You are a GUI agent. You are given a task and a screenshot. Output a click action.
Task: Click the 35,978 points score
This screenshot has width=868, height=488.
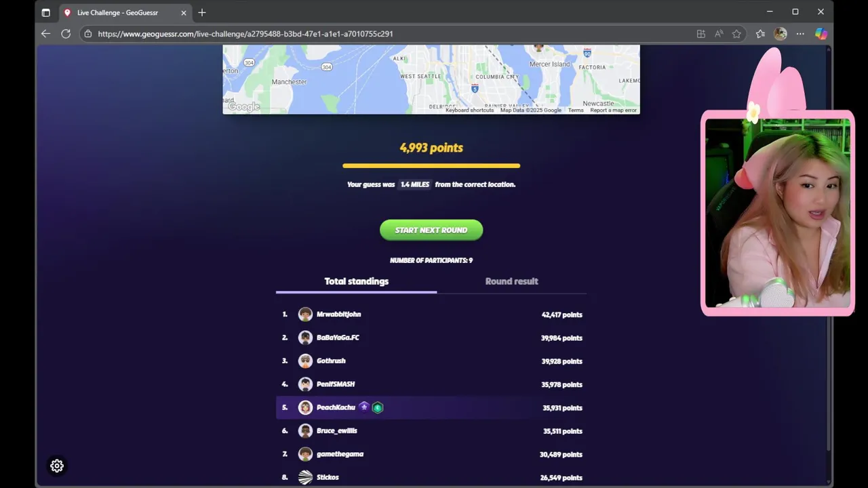(x=561, y=384)
